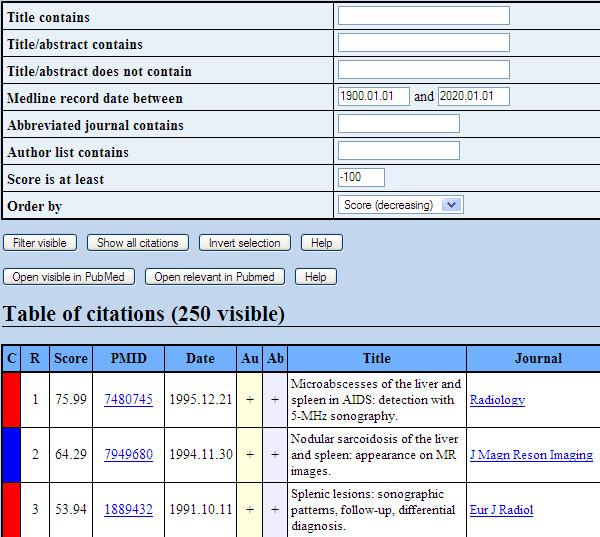
Task: Open the J Magn Reson Imaging link
Action: point(531,455)
